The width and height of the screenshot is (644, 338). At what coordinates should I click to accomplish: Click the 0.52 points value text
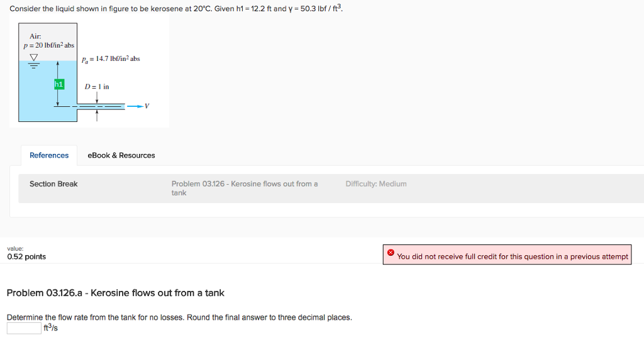[26, 256]
